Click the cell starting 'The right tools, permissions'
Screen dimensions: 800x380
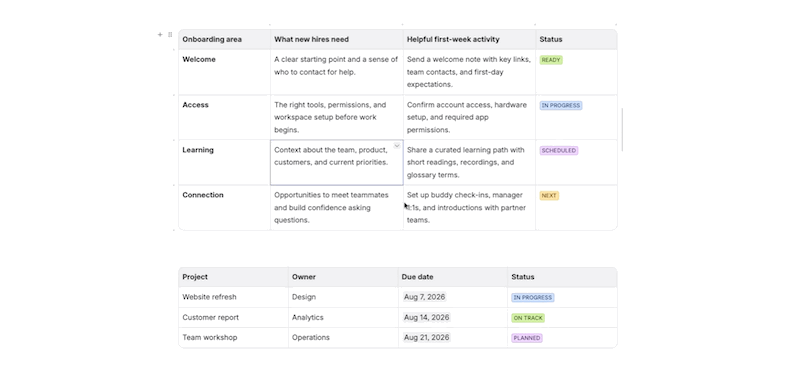point(337,117)
